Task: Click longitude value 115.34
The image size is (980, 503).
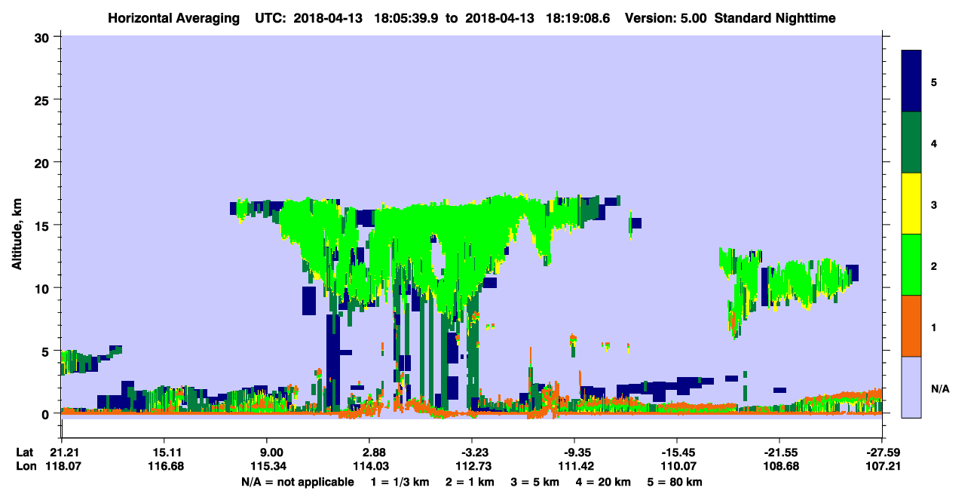Action: (269, 466)
